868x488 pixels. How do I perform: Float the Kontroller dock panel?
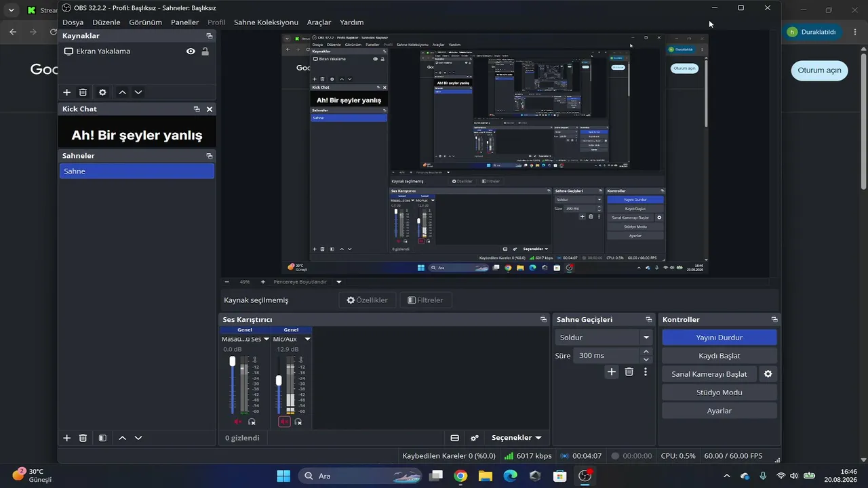click(774, 320)
